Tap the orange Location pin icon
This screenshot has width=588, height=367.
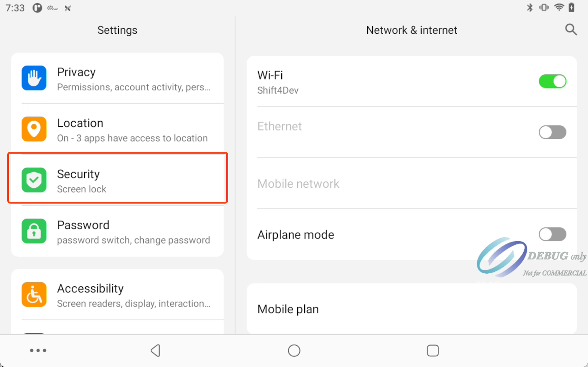click(34, 129)
